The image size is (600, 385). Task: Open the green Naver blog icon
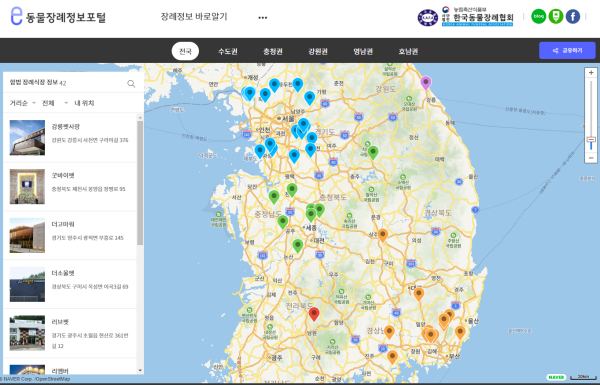(539, 16)
